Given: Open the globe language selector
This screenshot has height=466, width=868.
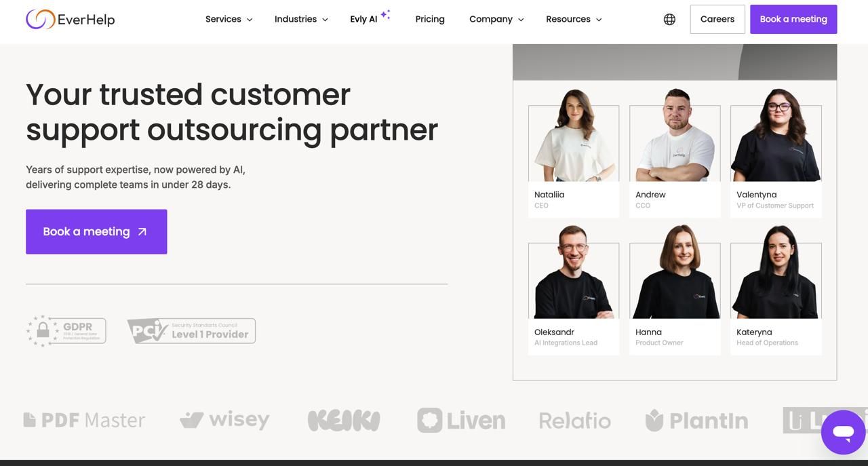Looking at the screenshot, I should click(669, 19).
